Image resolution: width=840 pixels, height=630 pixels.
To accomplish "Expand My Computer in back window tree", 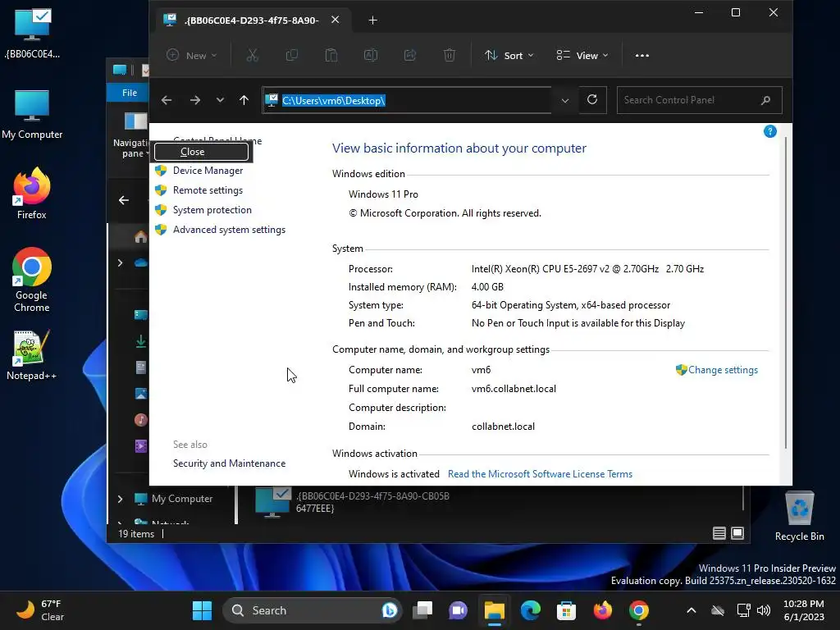I will (120, 499).
